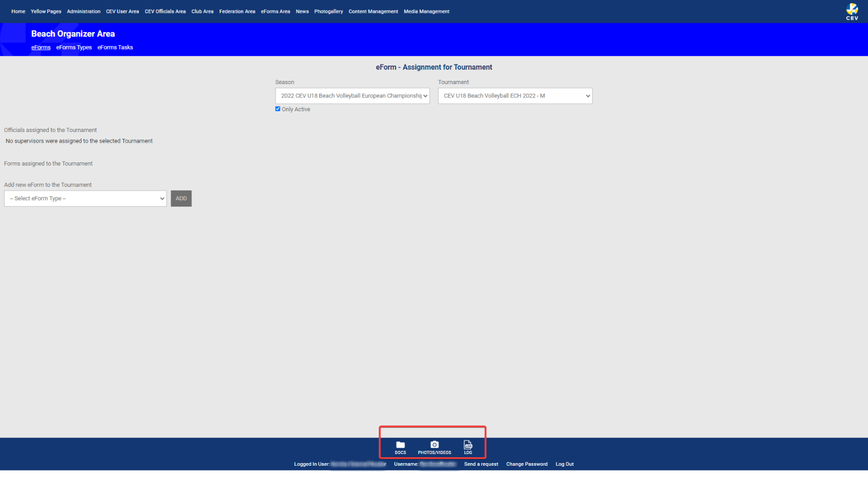
Task: Click the Beach Organizer Area heading
Action: [73, 34]
